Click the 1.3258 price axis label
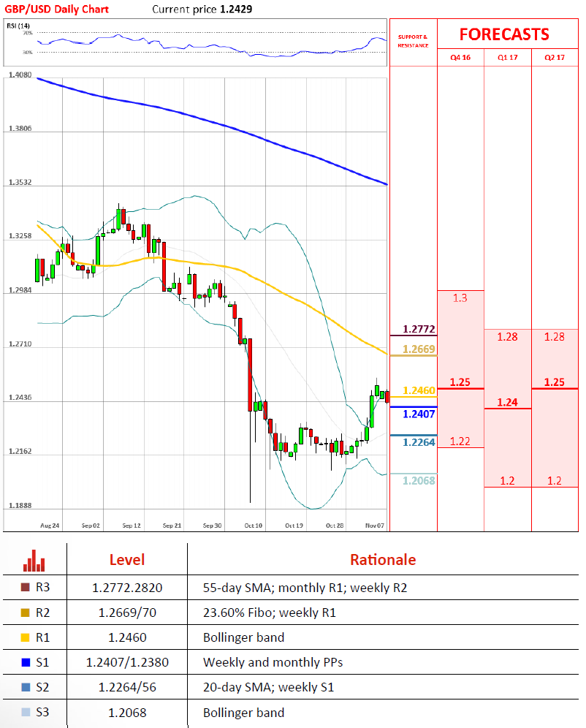586x728 pixels. (20, 236)
